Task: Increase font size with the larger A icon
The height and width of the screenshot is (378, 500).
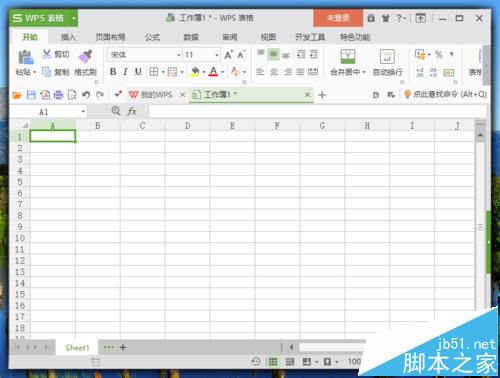Action: 228,55
